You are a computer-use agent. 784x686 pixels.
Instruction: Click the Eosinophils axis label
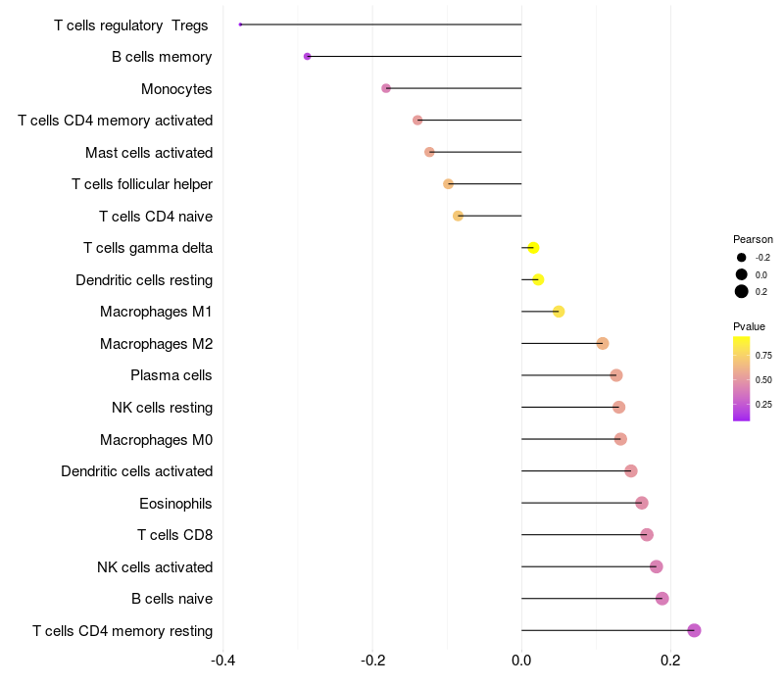point(175,504)
